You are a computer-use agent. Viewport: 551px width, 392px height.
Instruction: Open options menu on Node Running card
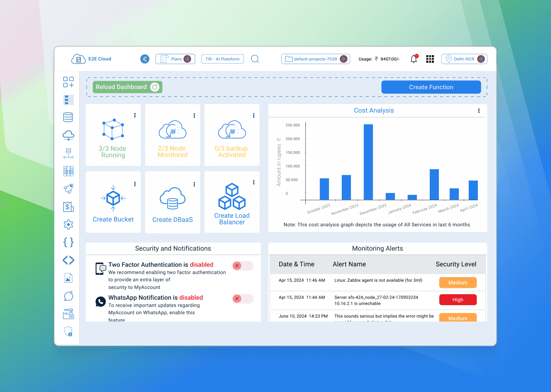point(135,115)
